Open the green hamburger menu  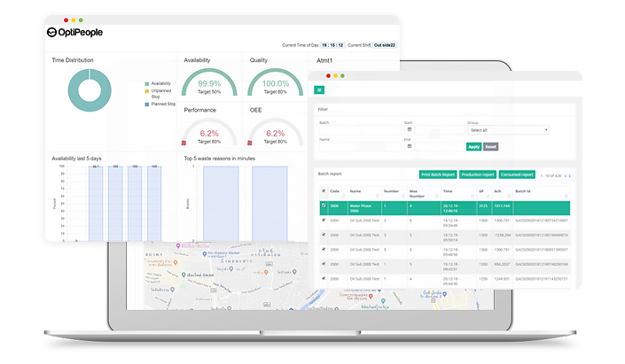[x=319, y=89]
